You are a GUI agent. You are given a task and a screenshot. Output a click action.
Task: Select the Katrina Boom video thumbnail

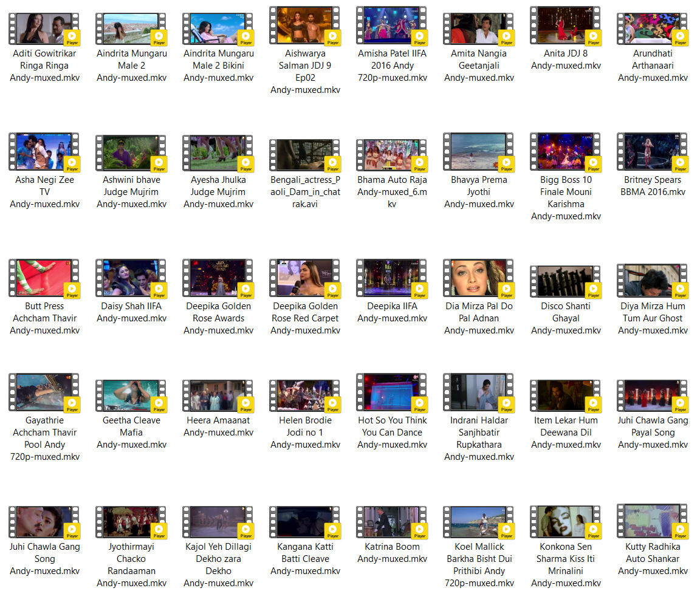[x=392, y=522]
